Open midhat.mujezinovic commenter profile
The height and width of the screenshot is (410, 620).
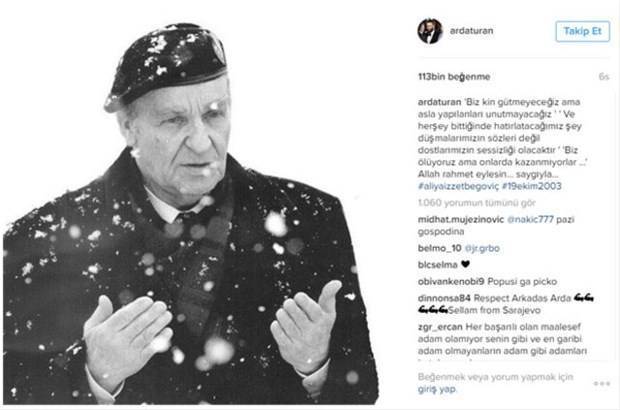pyautogui.click(x=461, y=219)
